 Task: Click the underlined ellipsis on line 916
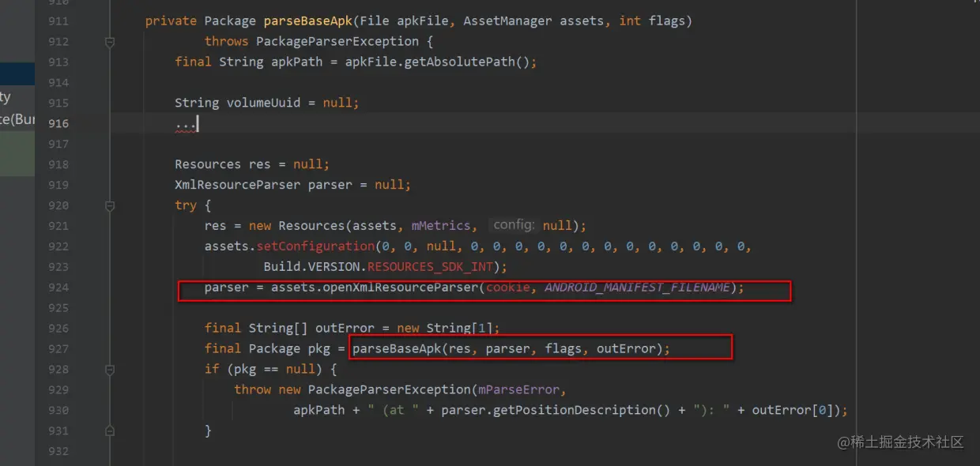[x=186, y=125]
